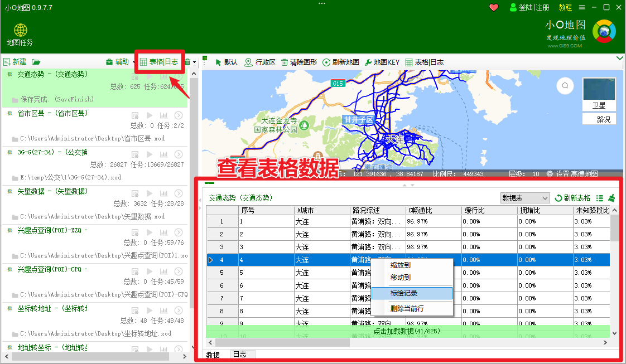
Task: Open the 地图任务 globe icon
Action: pyautogui.click(x=20, y=30)
